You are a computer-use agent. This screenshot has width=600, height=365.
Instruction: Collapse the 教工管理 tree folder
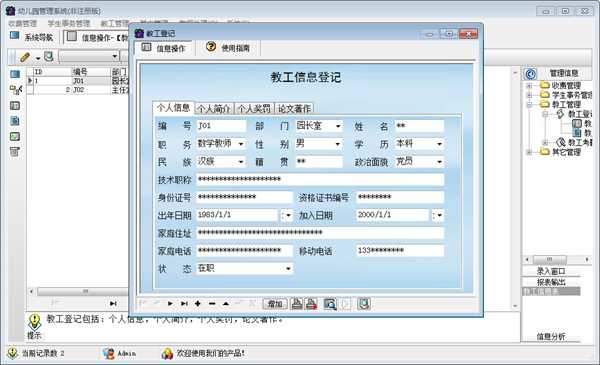coord(530,104)
